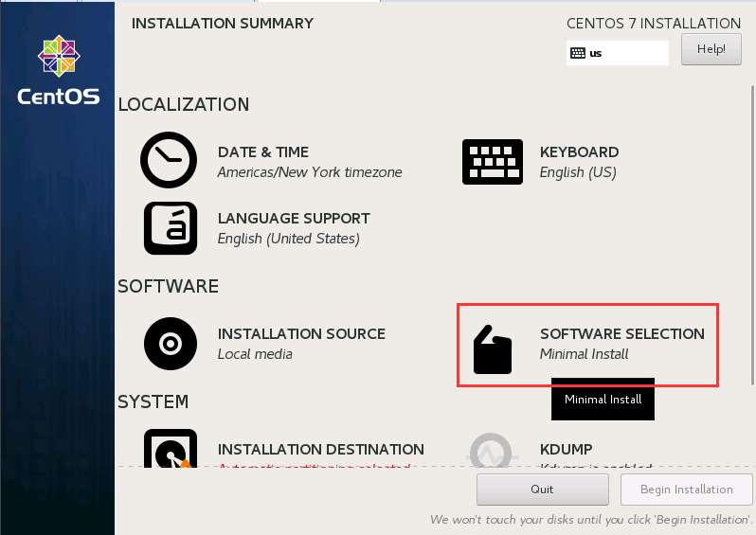Screen dimensions: 756x535
Task: Click the LOCALIZATION section heading
Action: point(184,104)
